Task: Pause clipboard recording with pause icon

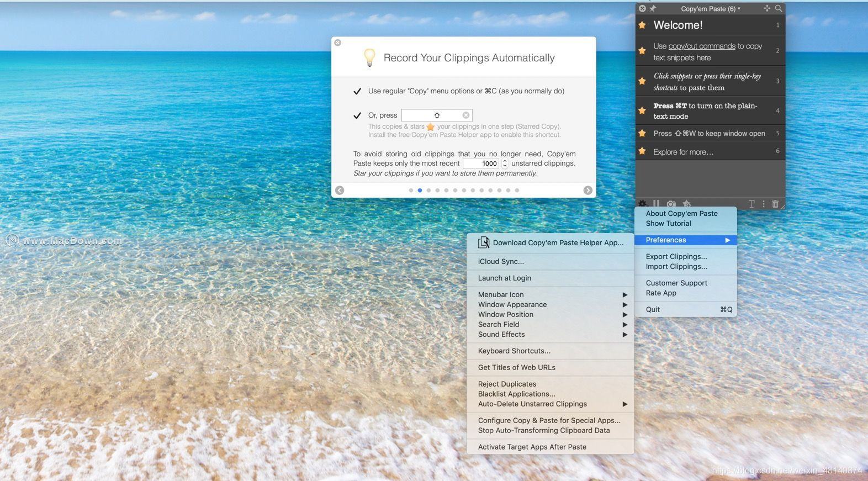Action: coord(656,204)
